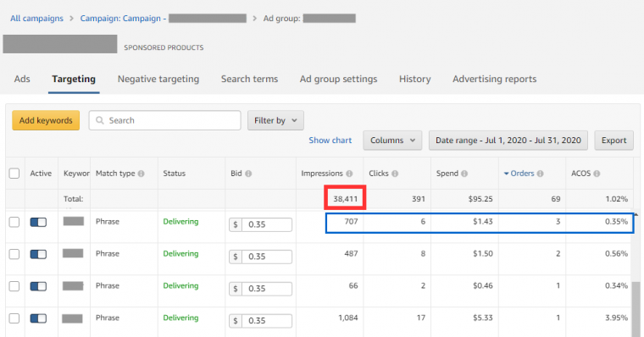Click the 3.95% ACOS cell
644x337 pixels.
[617, 318]
